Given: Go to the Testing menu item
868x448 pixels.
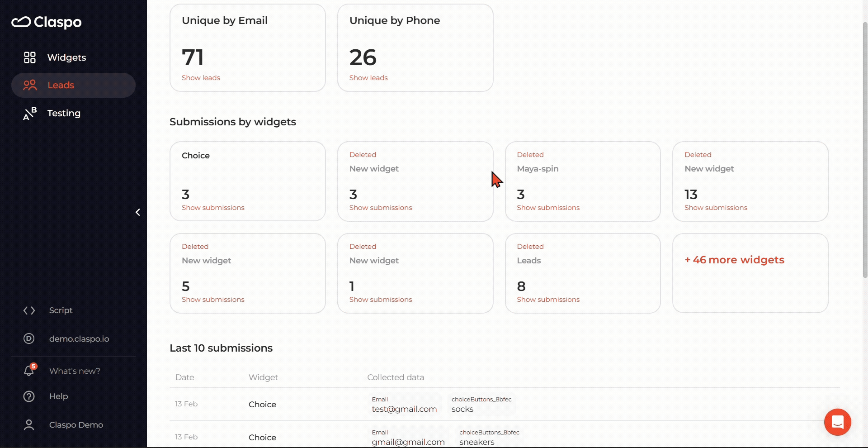Looking at the screenshot, I should pos(64,113).
